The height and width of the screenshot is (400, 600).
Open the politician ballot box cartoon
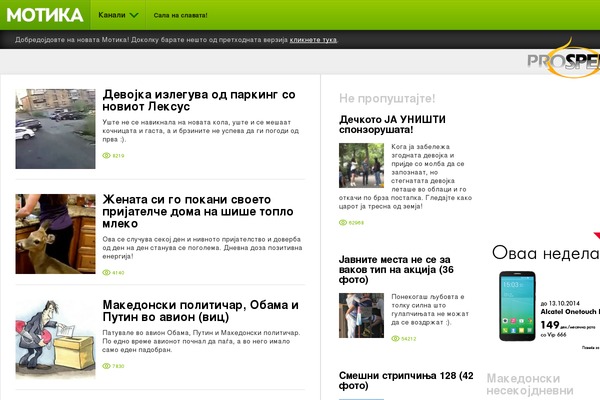(x=55, y=338)
